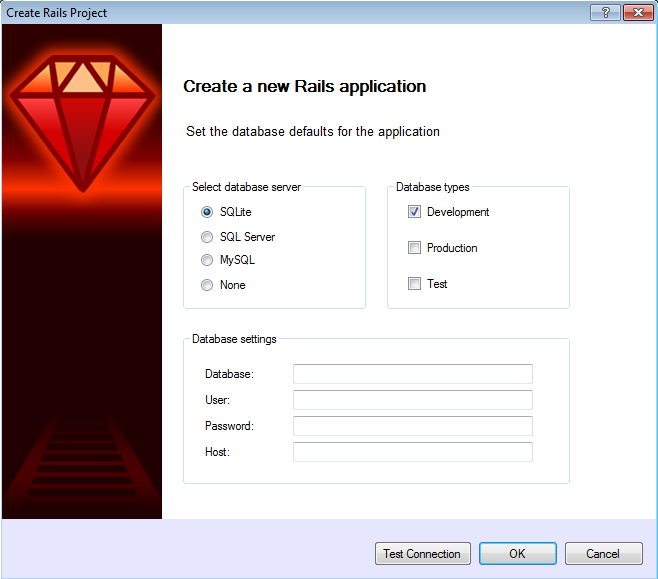658x579 pixels.
Task: Confirm with the OK button
Action: (x=518, y=553)
